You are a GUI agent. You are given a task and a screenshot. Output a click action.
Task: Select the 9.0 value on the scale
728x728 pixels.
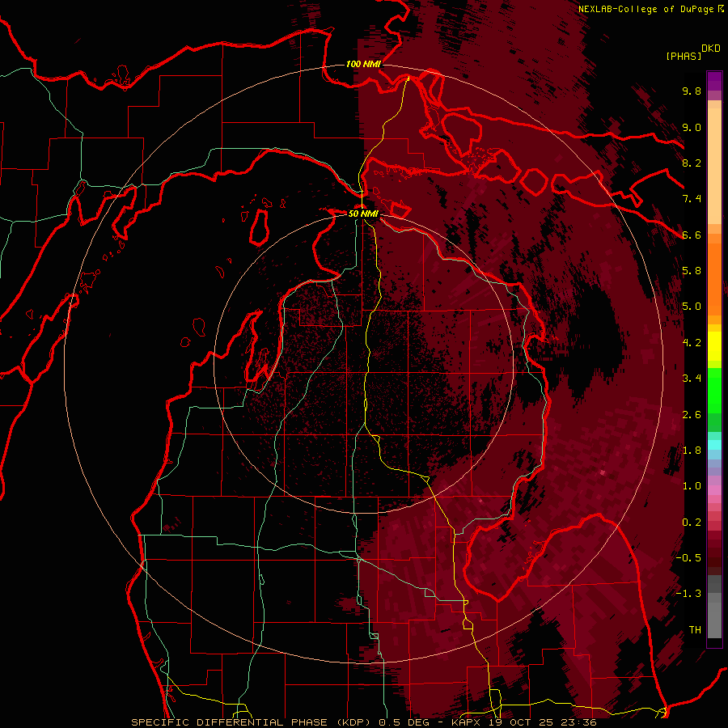[x=692, y=127]
